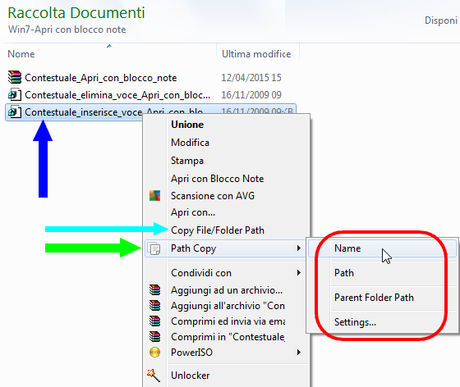Screen dimensions: 460x387
Task: Open the Disponi arrangement link
Action: (442, 21)
